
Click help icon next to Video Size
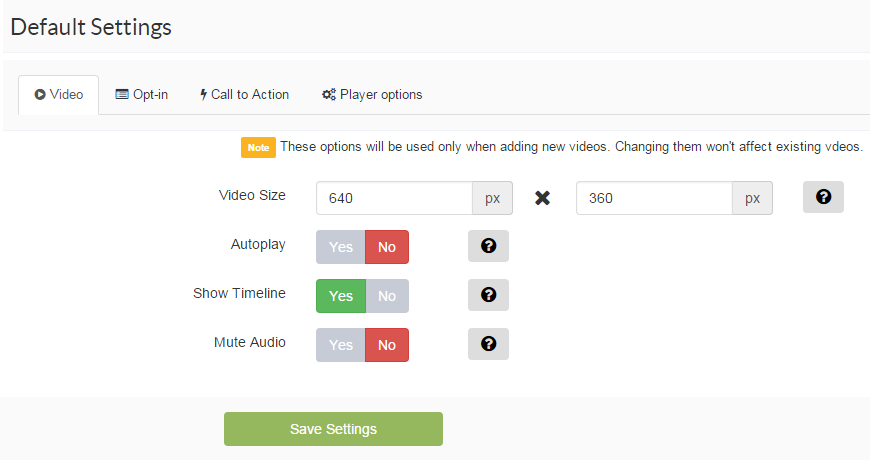[x=823, y=198]
